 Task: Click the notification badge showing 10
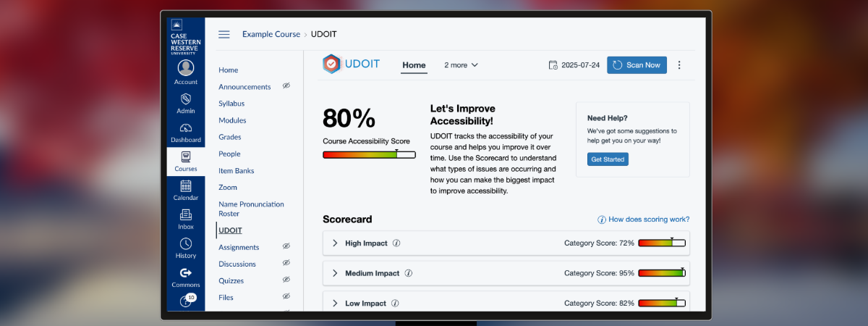191,297
